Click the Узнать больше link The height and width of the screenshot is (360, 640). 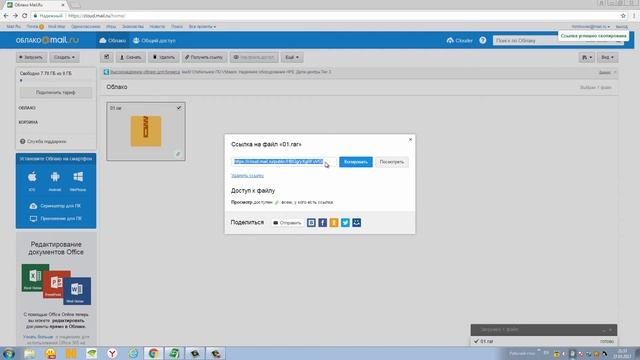(38, 337)
